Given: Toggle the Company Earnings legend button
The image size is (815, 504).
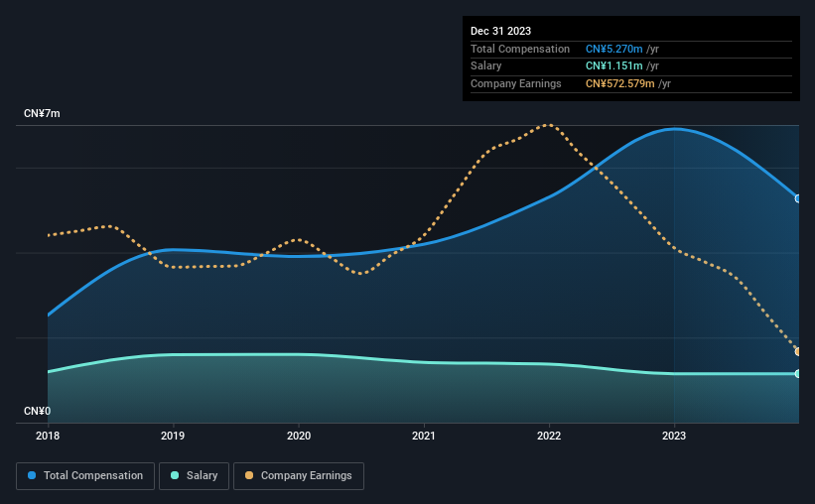Looking at the screenshot, I should pos(299,476).
